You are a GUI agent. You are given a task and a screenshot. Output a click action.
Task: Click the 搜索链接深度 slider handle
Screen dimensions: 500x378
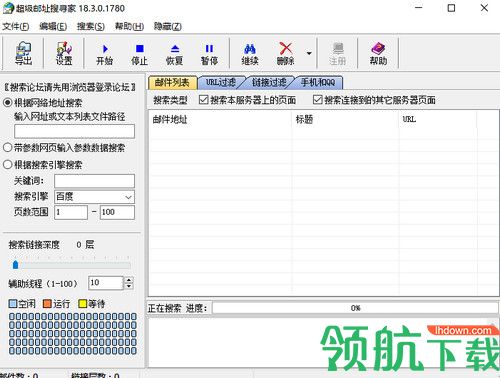(x=15, y=265)
